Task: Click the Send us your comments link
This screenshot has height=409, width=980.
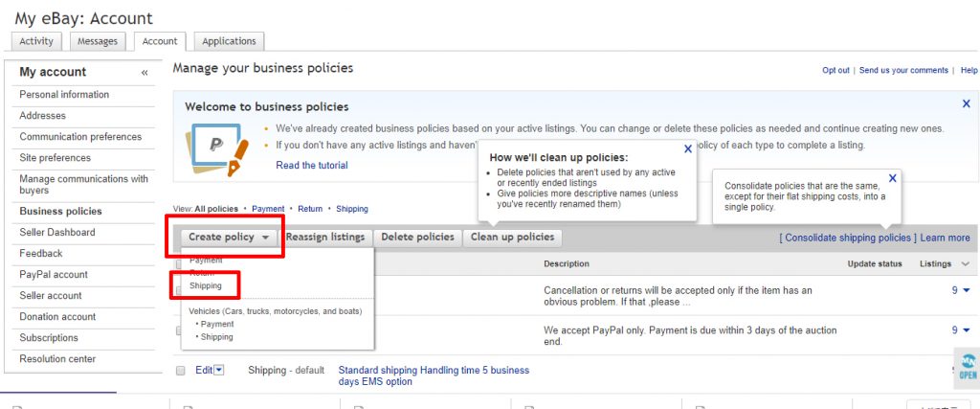Action: click(903, 71)
